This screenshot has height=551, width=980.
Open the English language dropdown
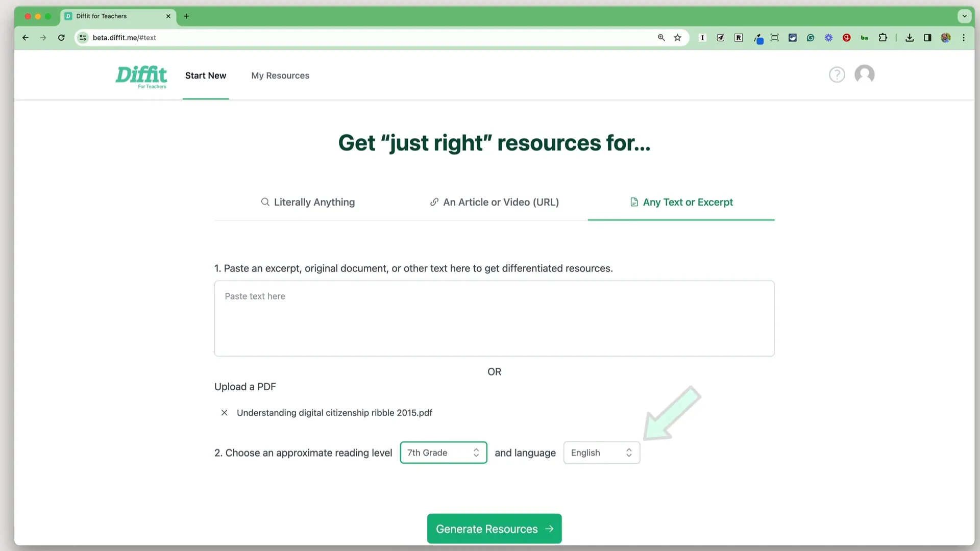pos(602,453)
